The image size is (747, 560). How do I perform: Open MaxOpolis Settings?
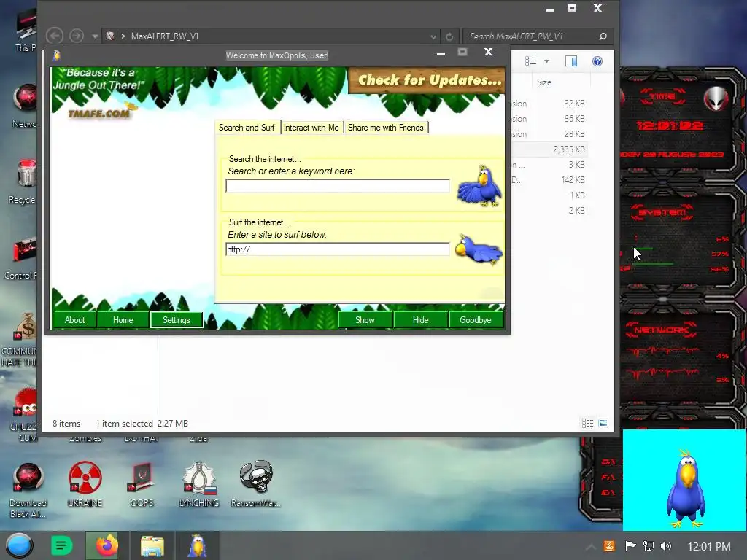(x=177, y=320)
